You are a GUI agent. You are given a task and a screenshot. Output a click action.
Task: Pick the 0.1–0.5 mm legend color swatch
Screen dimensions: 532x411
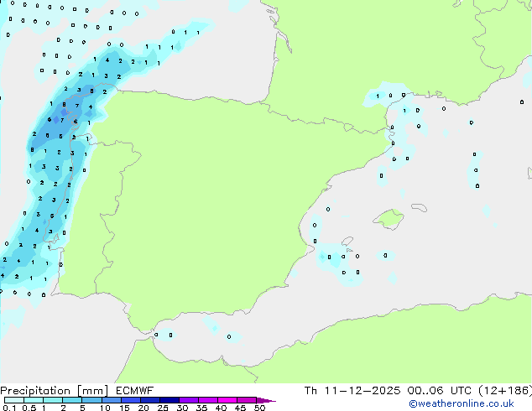[14, 400]
